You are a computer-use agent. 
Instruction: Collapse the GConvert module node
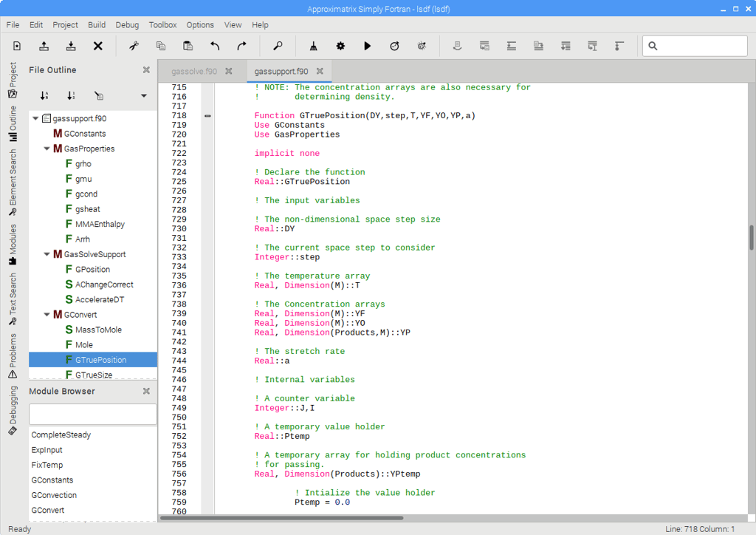click(x=47, y=314)
